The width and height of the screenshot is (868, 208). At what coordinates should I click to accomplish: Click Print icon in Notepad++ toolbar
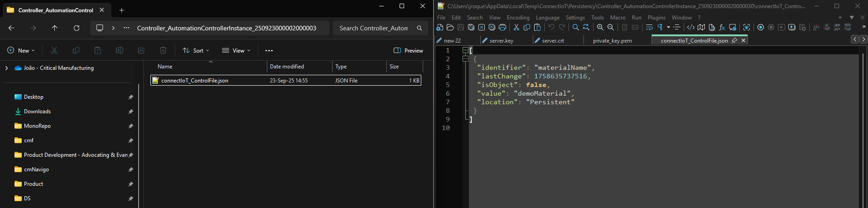coord(502,27)
